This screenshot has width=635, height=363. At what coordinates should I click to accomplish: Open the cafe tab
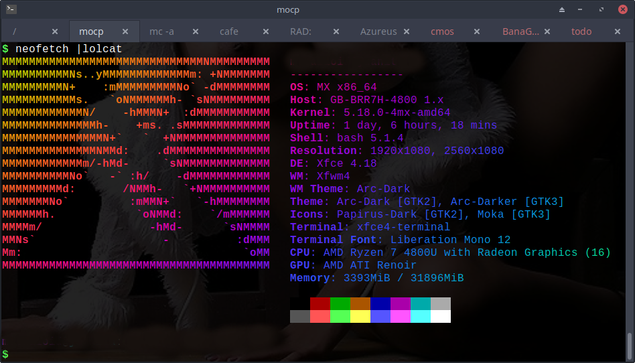pyautogui.click(x=229, y=32)
